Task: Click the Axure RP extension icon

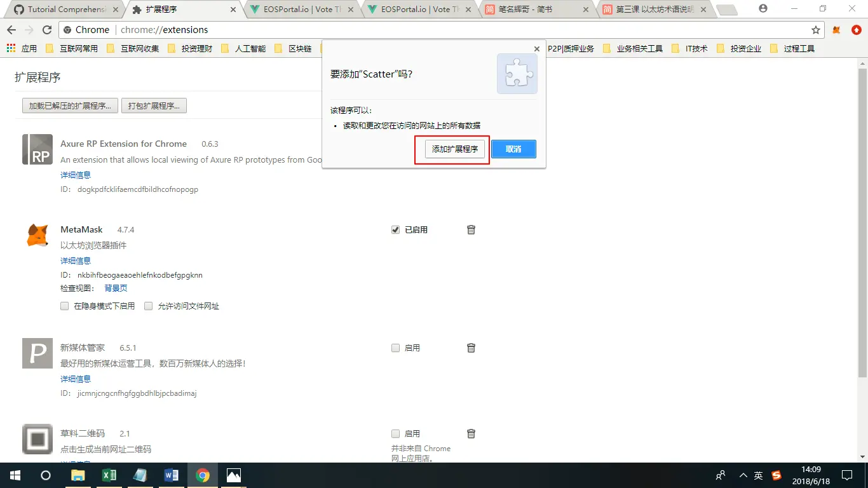Action: pyautogui.click(x=37, y=149)
